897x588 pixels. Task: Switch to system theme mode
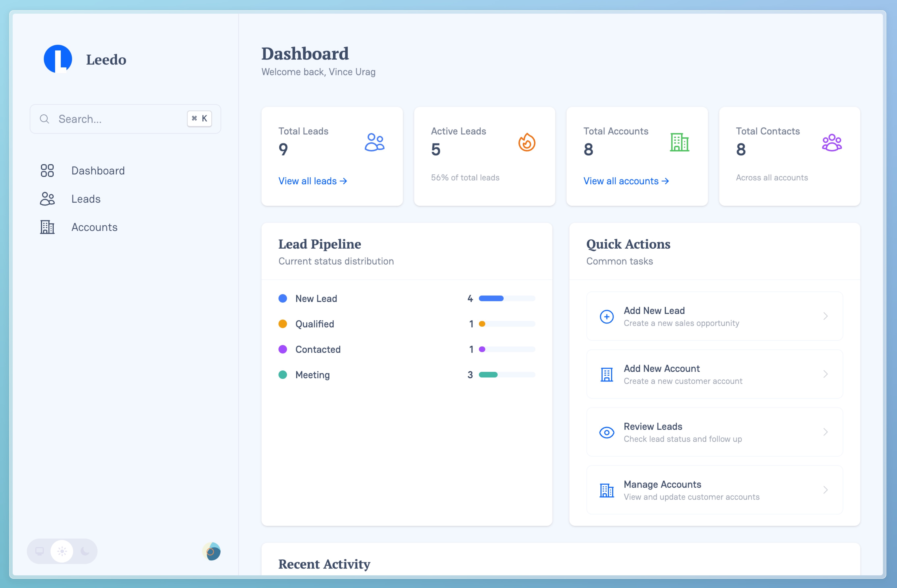pyautogui.click(x=39, y=551)
